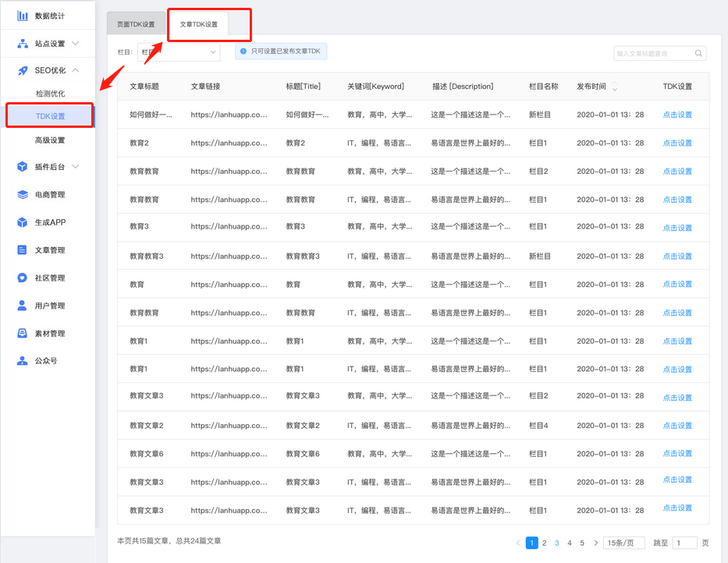The image size is (728, 563).
Task: Click the SEO优化 rocket icon
Action: 23,71
